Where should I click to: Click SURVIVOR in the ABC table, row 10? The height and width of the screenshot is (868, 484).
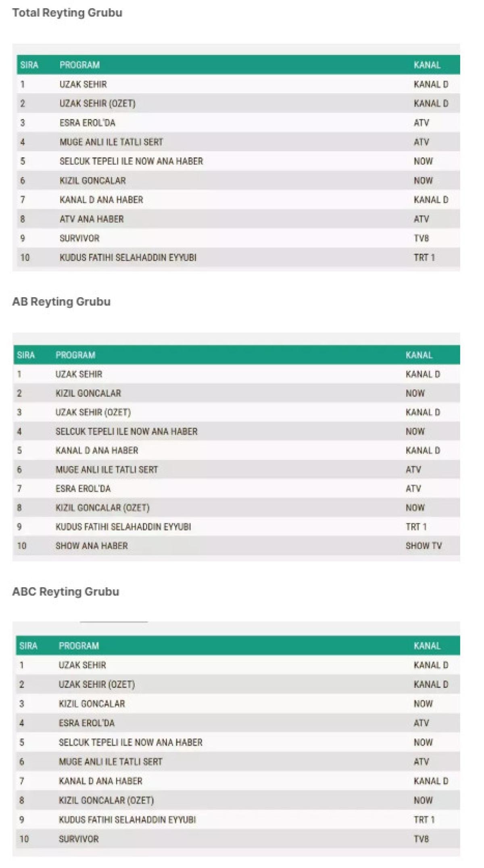click(x=79, y=839)
